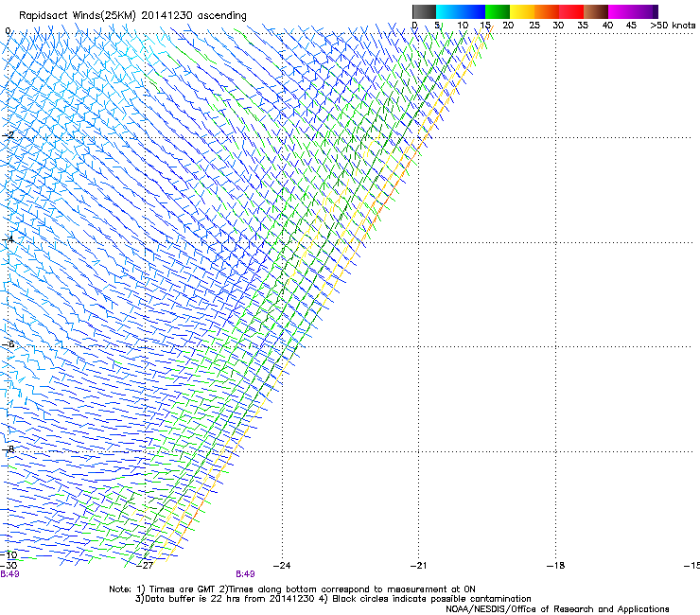The image size is (700, 615).
Task: Click the '25' label on the color scale
Action: coord(534,26)
